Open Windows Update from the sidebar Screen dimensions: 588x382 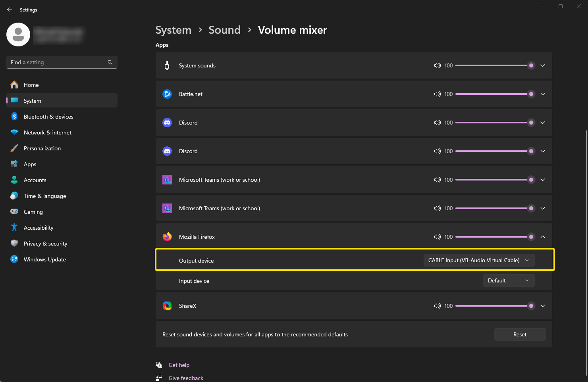[44, 259]
